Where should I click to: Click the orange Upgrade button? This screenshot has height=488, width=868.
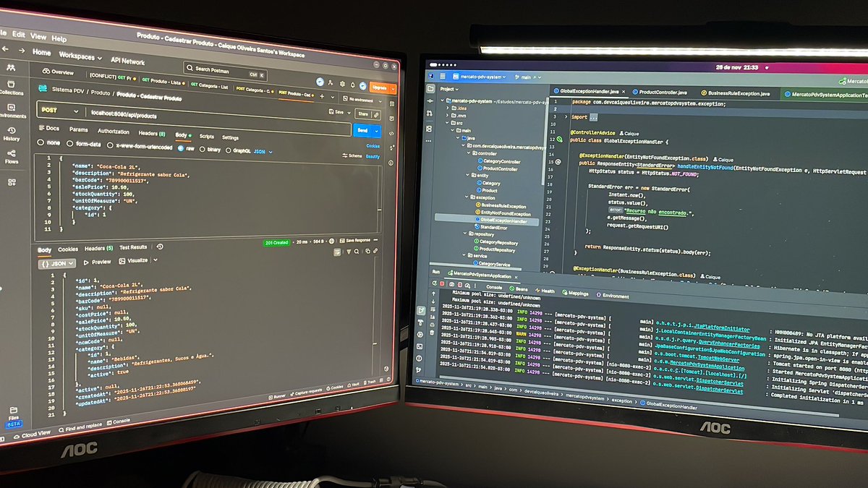pos(383,88)
